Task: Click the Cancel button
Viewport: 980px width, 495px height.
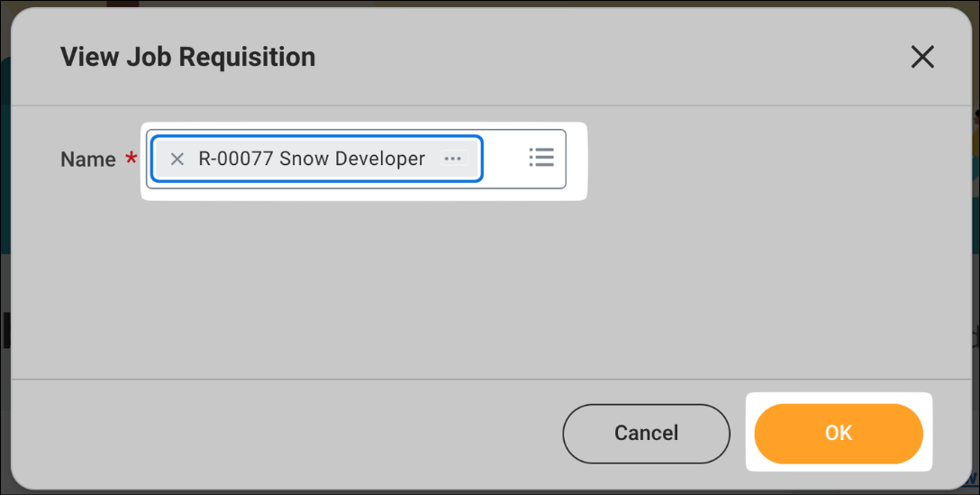Action: (646, 433)
